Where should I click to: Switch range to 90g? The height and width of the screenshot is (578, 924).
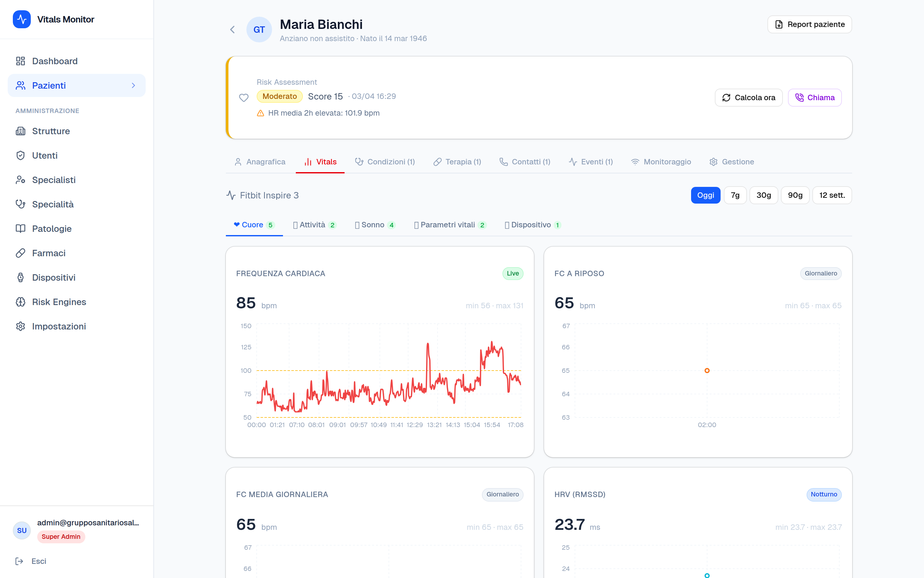click(x=795, y=195)
